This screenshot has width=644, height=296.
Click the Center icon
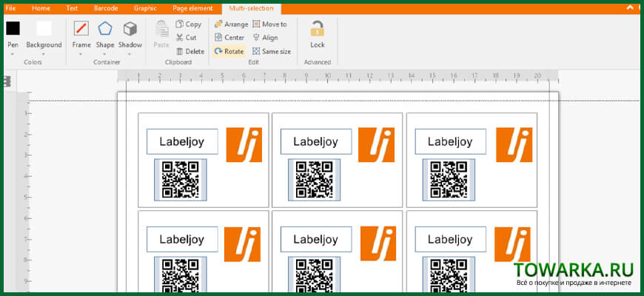click(218, 37)
